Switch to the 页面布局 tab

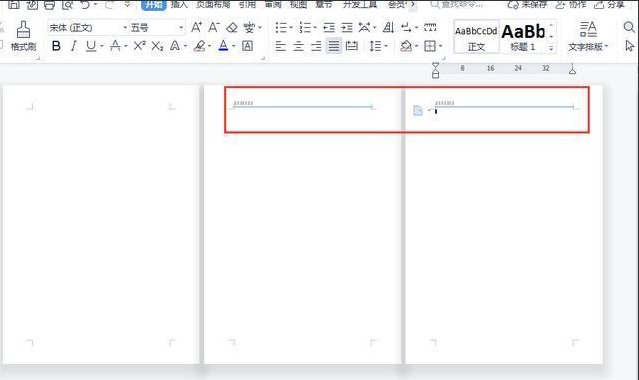(x=213, y=4)
